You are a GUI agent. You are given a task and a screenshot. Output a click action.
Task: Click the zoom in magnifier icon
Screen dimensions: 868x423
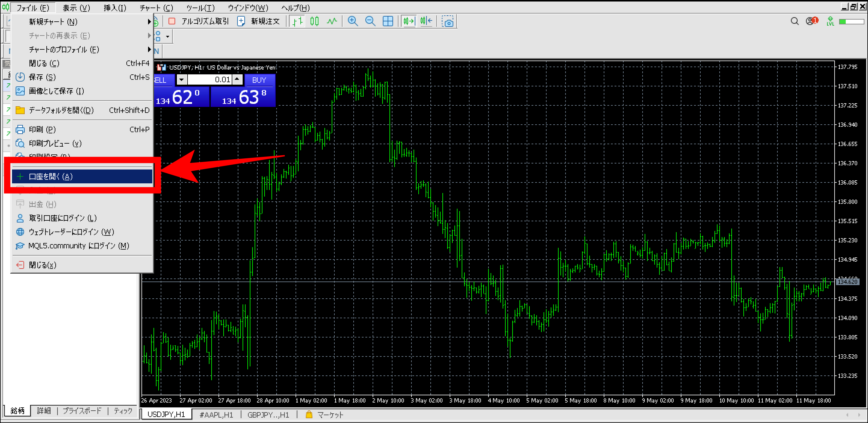pyautogui.click(x=352, y=21)
